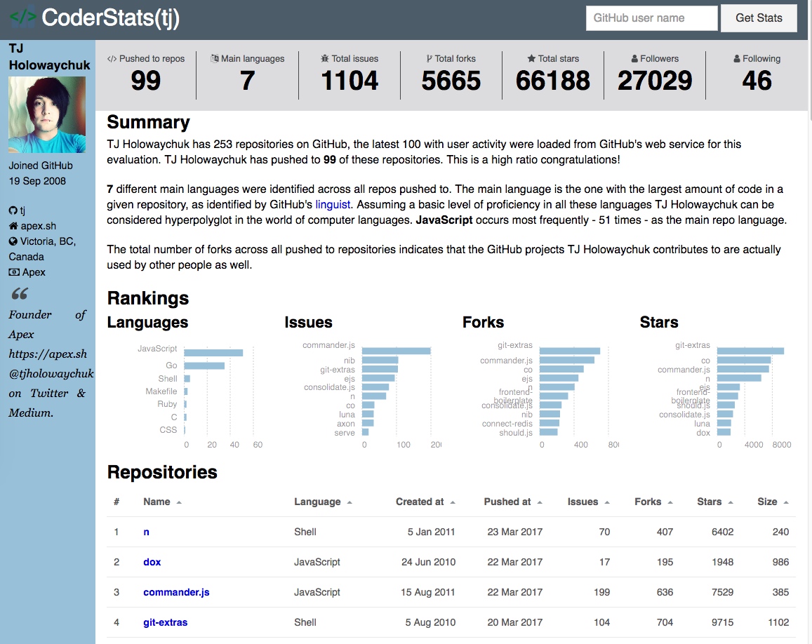Sort repositories by Name column
This screenshot has height=644, width=812.
162,502
